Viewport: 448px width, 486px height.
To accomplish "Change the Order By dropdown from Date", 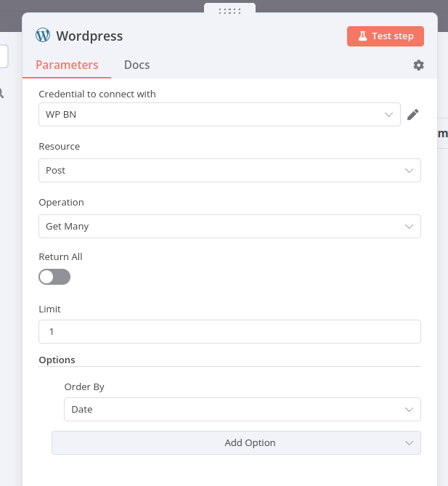I will (243, 409).
